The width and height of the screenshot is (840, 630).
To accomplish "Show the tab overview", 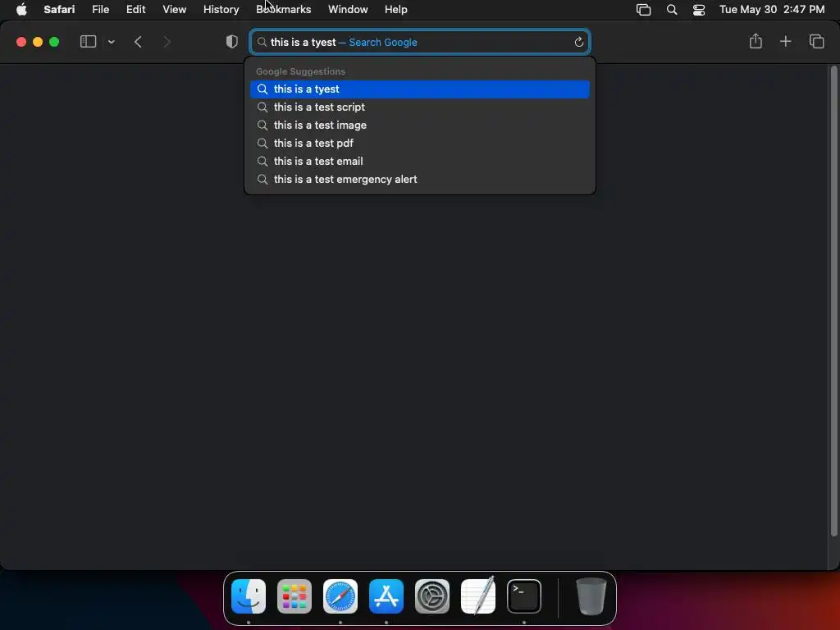I will pyautogui.click(x=816, y=41).
